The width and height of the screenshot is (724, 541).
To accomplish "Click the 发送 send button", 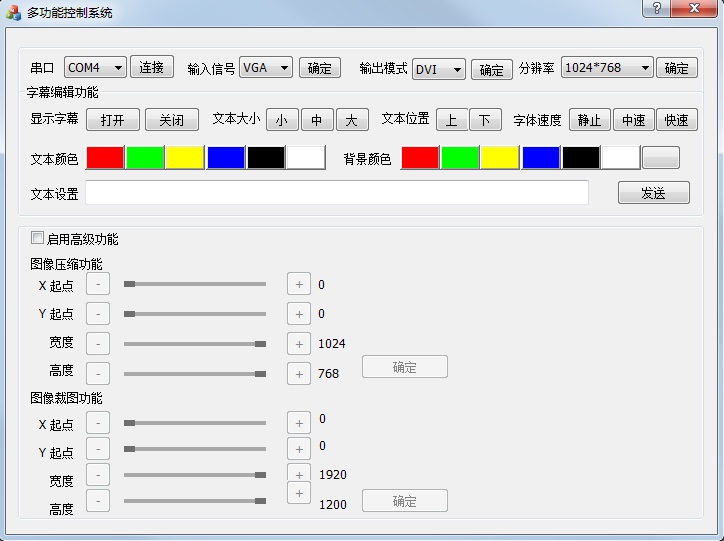I will tap(653, 193).
